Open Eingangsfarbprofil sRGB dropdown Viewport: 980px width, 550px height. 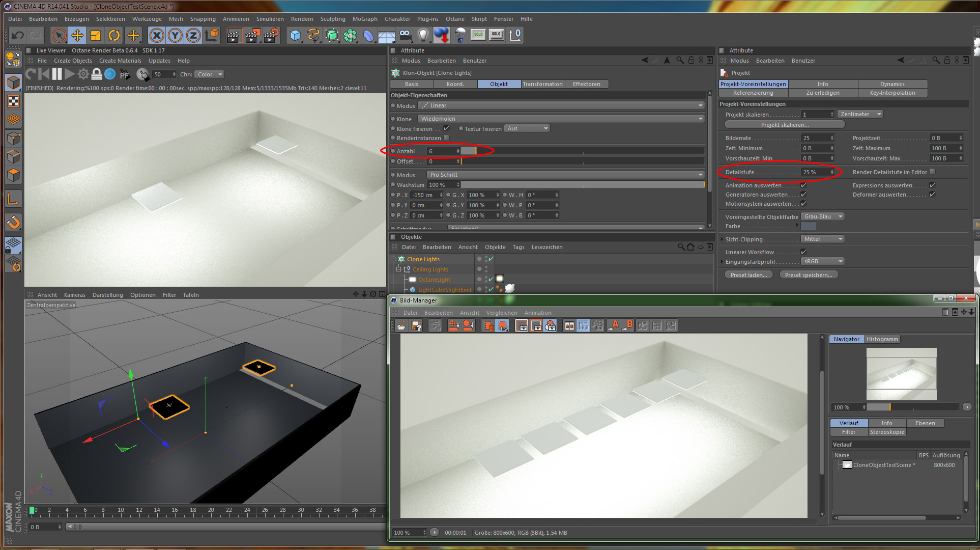[x=822, y=261]
